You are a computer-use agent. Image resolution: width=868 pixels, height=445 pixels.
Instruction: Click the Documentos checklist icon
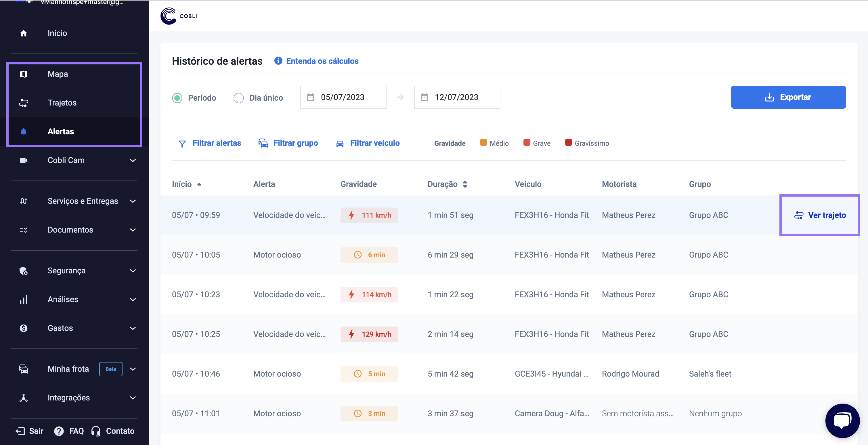point(23,230)
